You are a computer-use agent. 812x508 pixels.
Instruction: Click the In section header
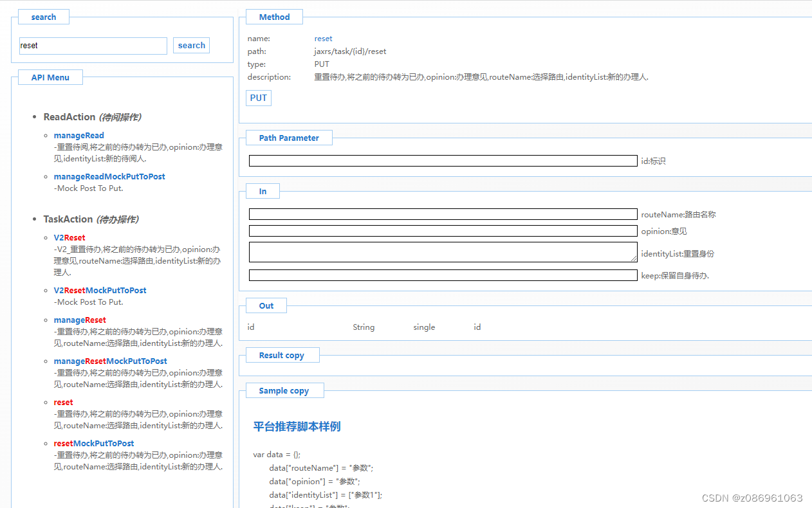coord(263,191)
